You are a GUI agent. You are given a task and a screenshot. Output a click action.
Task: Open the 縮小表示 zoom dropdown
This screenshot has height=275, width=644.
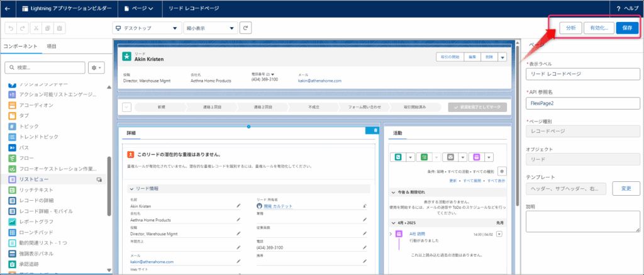(210, 28)
